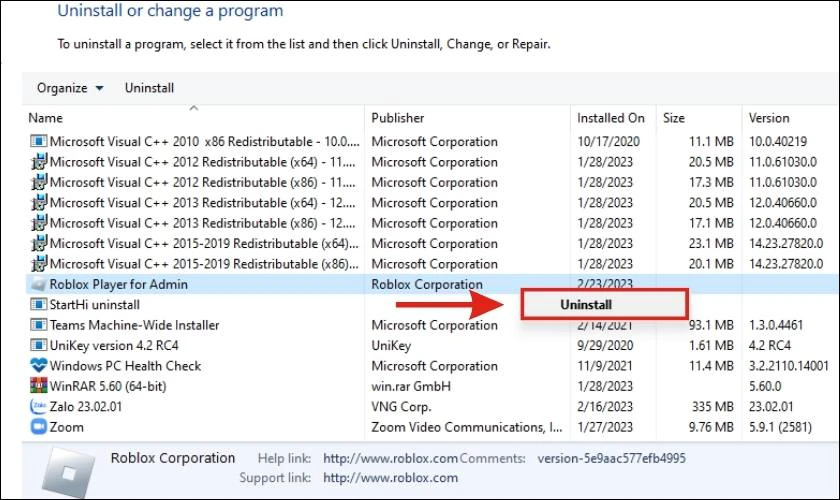840x500 pixels.
Task: Sort programs by Installed On column
Action: 611,118
